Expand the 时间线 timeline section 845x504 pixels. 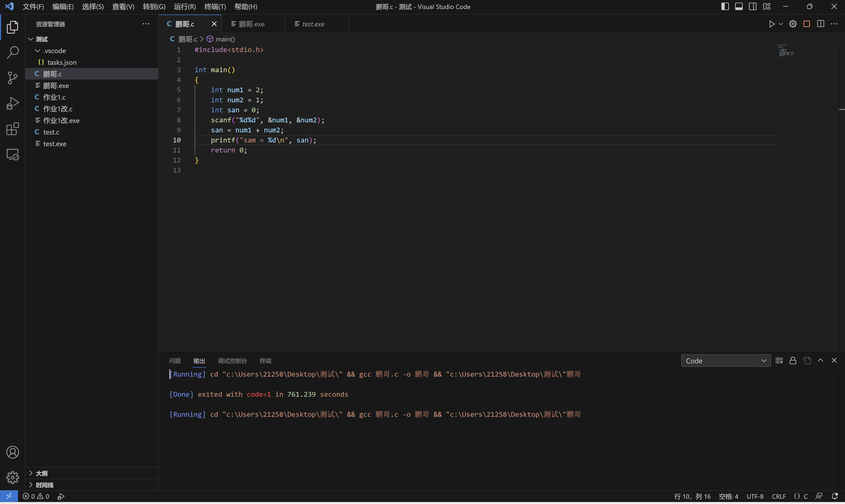(x=92, y=485)
